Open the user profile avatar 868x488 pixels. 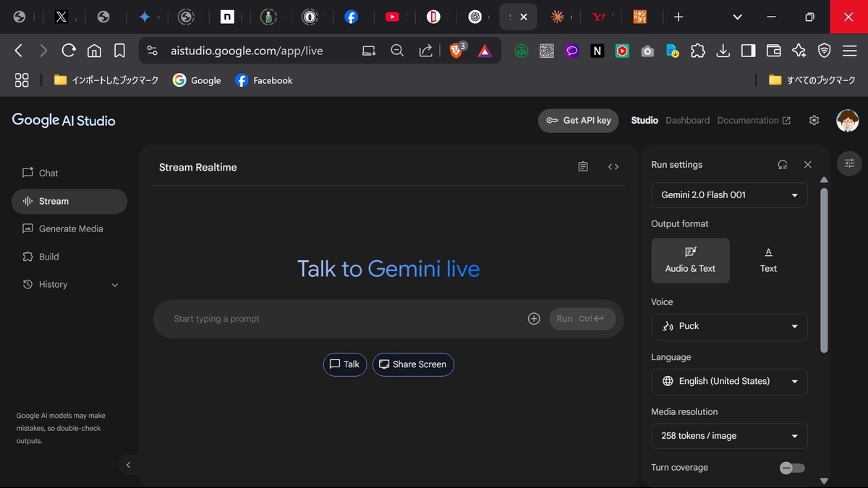[847, 120]
